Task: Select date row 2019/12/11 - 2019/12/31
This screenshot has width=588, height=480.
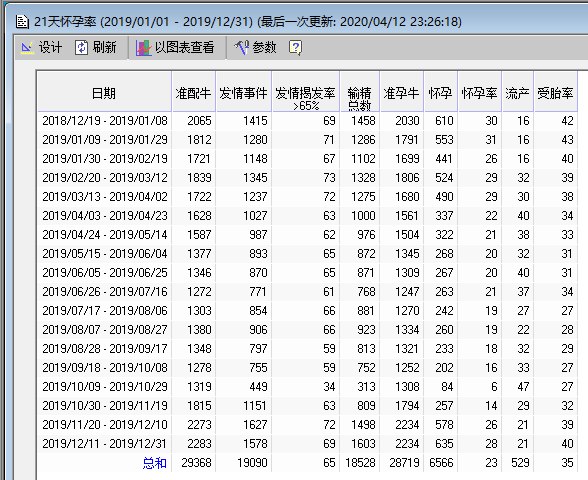Action: click(105, 444)
